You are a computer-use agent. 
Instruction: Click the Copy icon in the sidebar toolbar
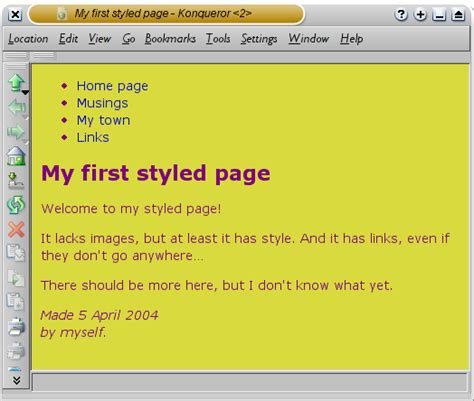point(16,278)
